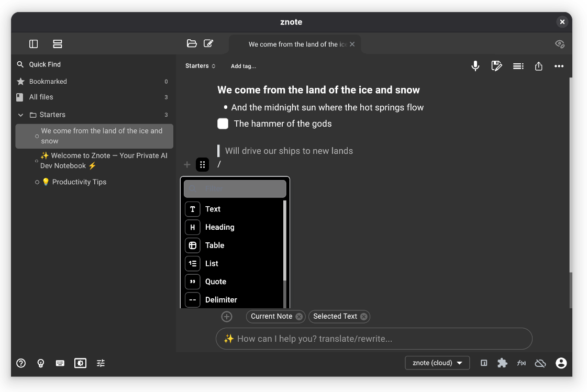Remove the Current Note context chip
Viewport: 587px width, 392px height.
pos(298,316)
